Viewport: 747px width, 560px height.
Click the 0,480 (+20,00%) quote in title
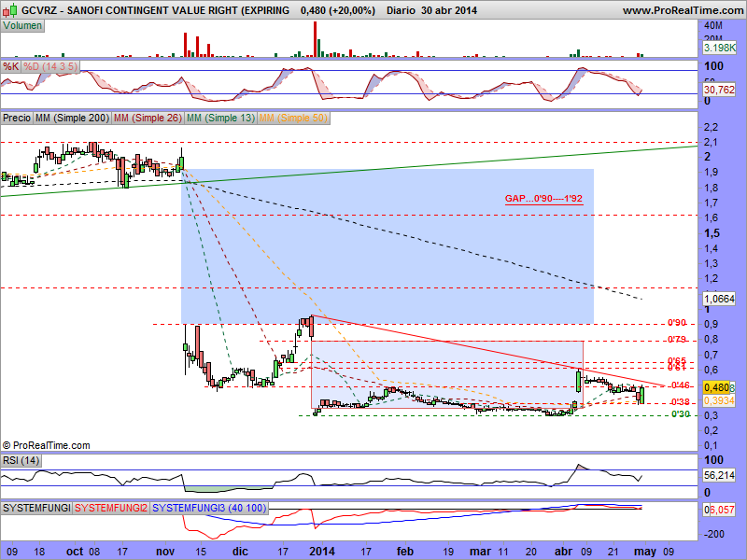[x=338, y=10]
